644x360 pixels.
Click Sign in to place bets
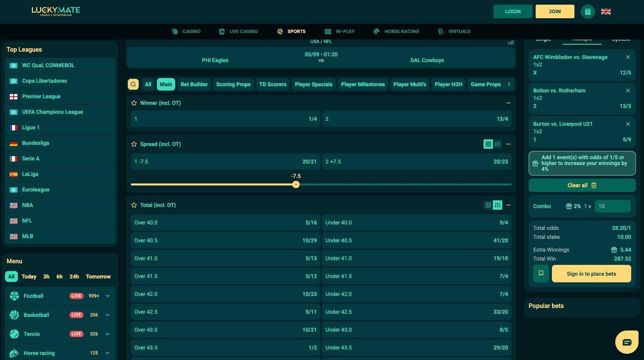tap(591, 274)
